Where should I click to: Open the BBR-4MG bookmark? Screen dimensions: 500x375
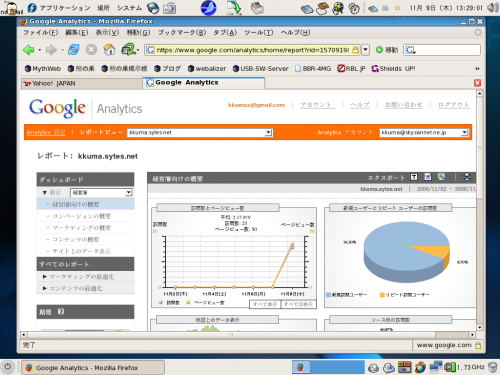313,69
